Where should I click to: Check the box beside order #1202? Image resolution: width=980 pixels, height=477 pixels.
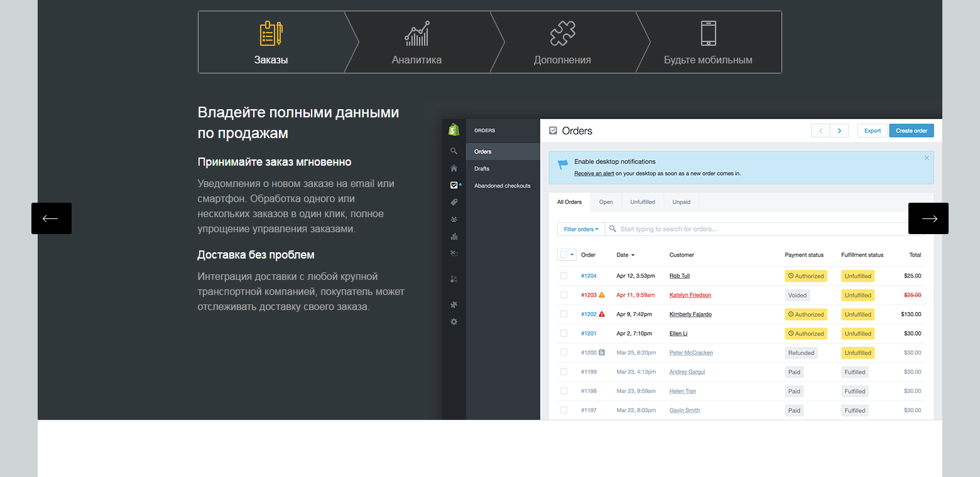pos(563,314)
